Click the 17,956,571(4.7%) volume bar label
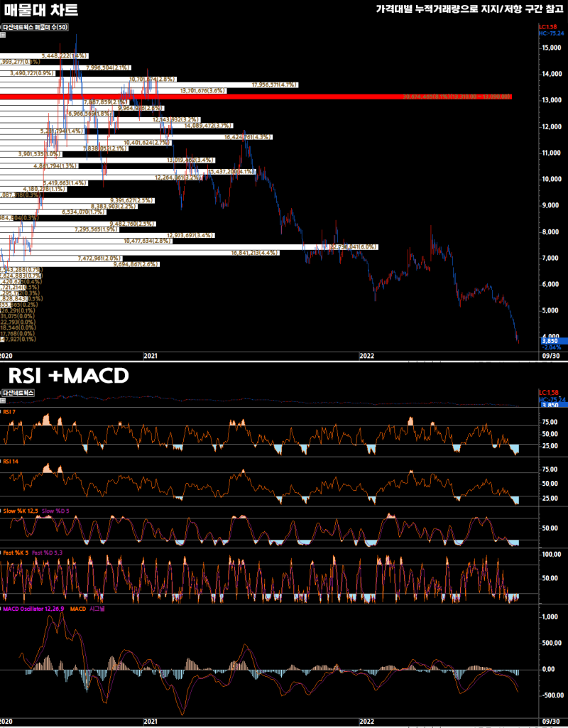 click(274, 85)
